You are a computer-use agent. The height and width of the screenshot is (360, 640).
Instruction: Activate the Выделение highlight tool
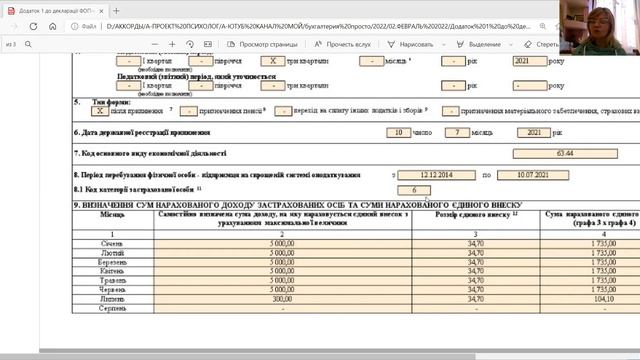[x=479, y=44]
